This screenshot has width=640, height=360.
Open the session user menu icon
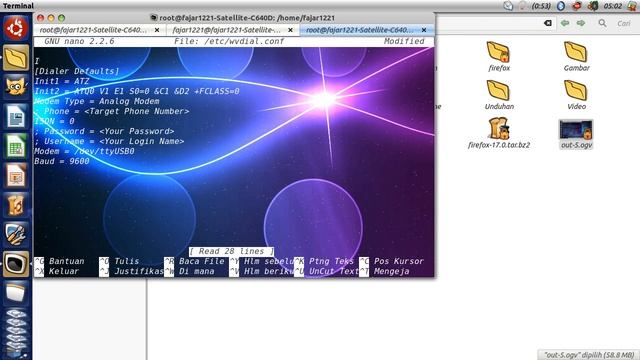click(x=632, y=6)
